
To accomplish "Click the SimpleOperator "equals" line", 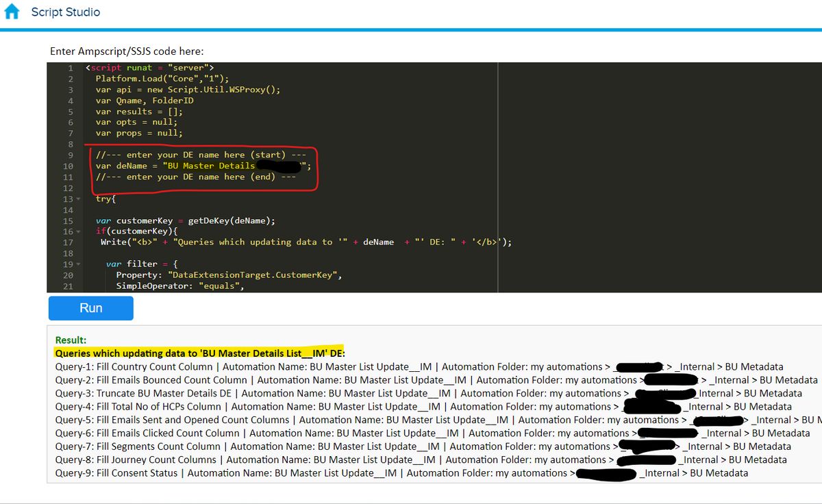I will click(179, 286).
